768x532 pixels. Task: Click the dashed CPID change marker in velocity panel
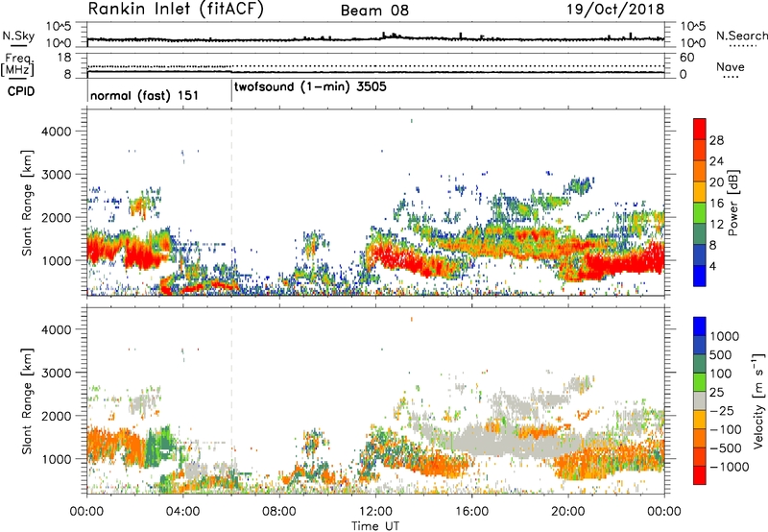tap(231, 399)
